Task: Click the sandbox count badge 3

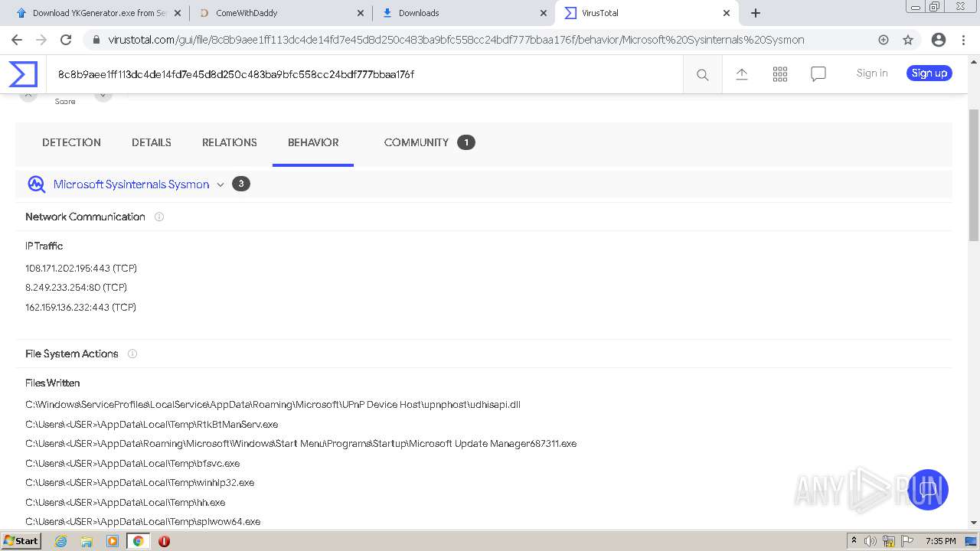Action: pos(241,184)
